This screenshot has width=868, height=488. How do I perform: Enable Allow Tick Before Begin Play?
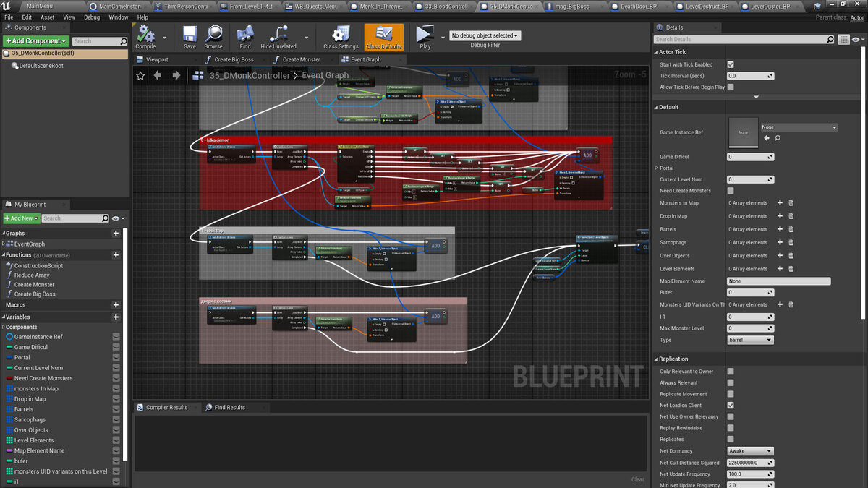(731, 87)
